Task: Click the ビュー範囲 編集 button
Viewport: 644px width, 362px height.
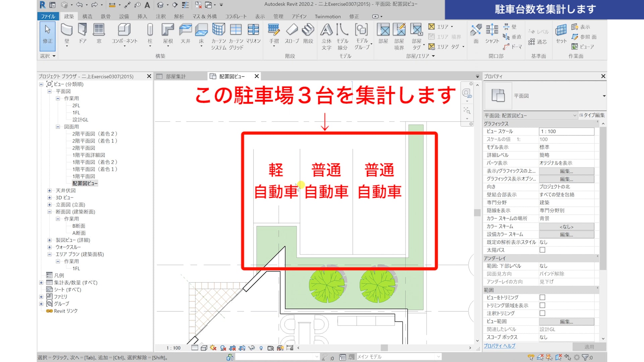Action: [566, 322]
